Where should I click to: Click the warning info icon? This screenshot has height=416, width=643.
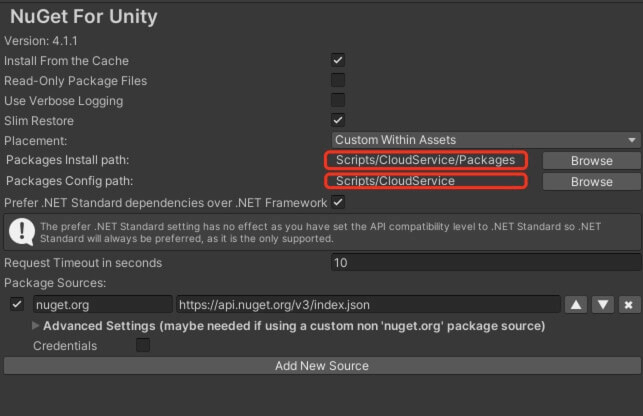click(x=20, y=232)
